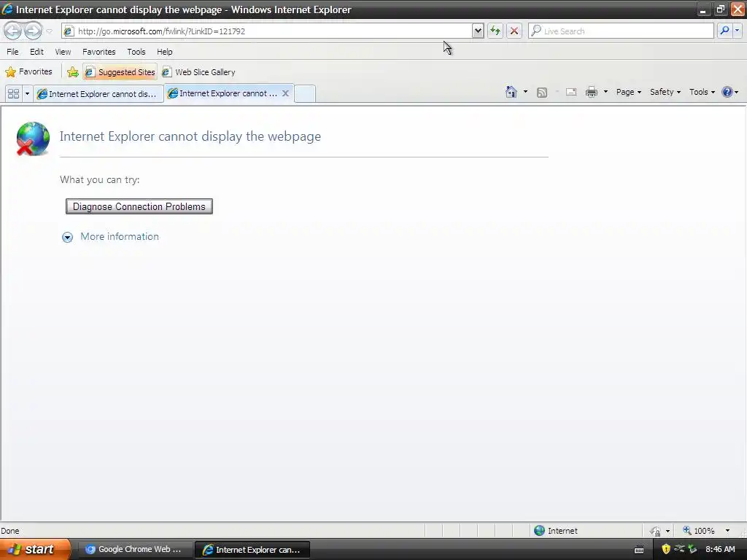The image size is (747, 560).
Task: Click the 100% zoom level button
Action: [x=699, y=531]
